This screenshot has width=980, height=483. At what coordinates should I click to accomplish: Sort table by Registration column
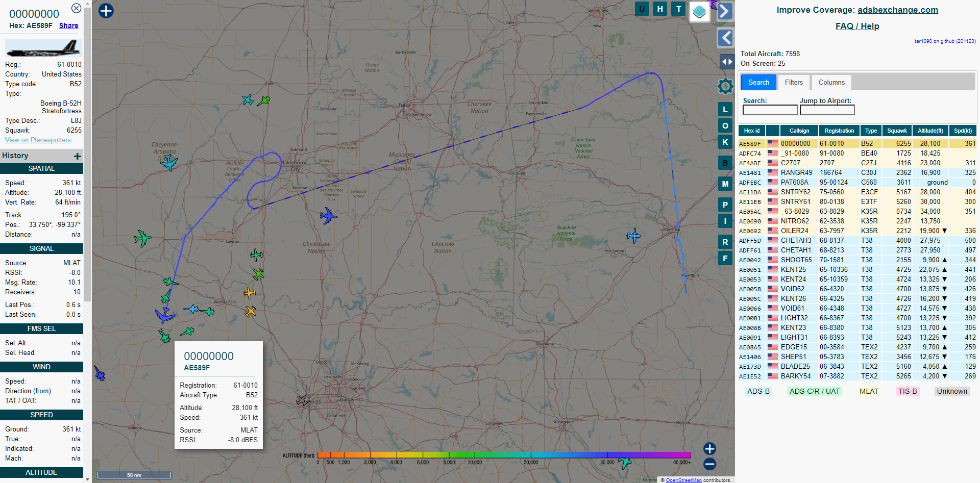click(839, 131)
